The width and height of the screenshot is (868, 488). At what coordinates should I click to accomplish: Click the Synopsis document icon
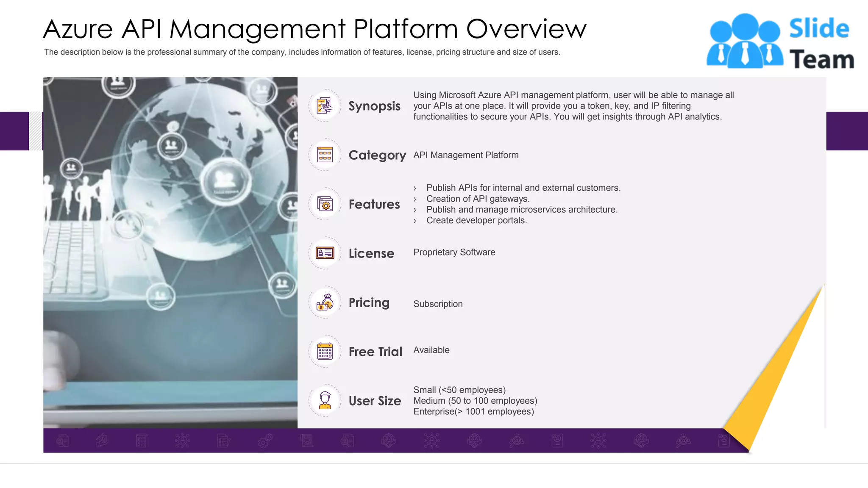(x=325, y=106)
